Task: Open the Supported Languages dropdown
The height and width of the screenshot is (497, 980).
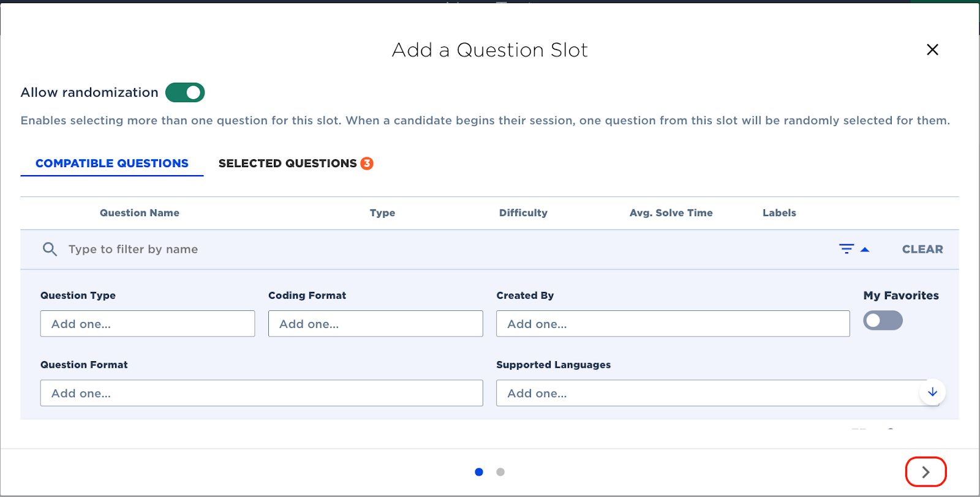Action: (717, 393)
